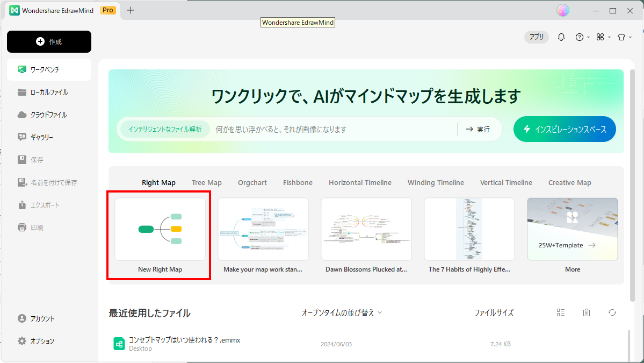Viewport: 644px width, 363px height.
Task: Click the lightning icon on inspiration button
Action: pos(527,129)
